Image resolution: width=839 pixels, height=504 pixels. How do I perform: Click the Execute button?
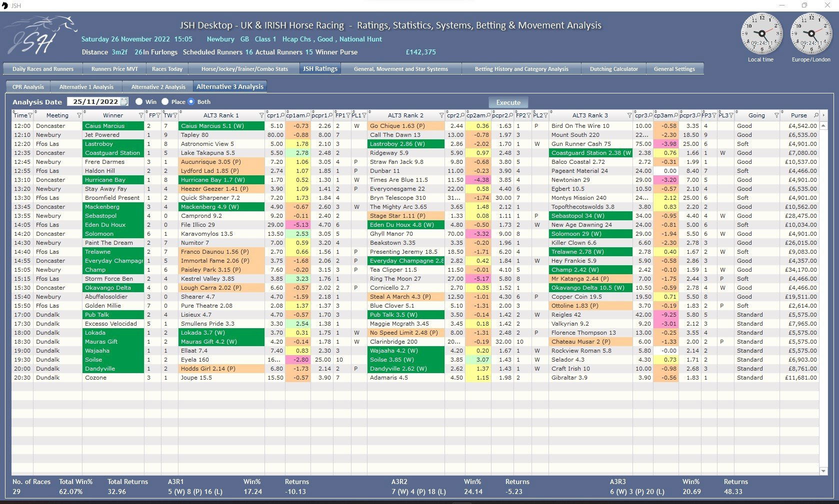pyautogui.click(x=508, y=102)
